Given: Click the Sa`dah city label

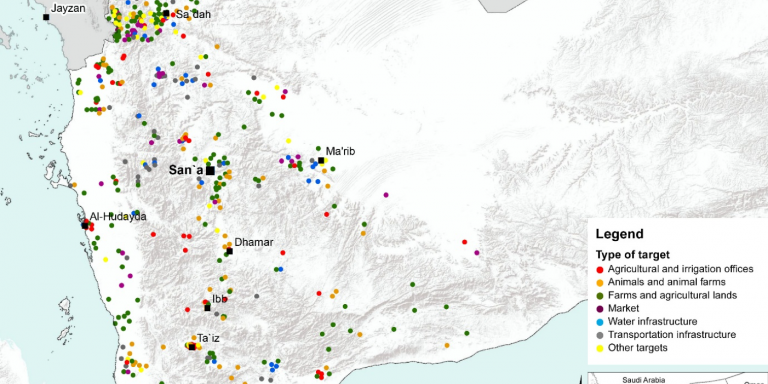Looking at the screenshot, I should click(x=193, y=15).
